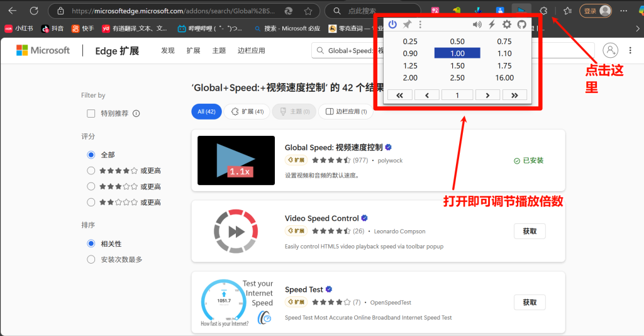Reload the current page
This screenshot has width=644, height=336.
[x=34, y=11]
